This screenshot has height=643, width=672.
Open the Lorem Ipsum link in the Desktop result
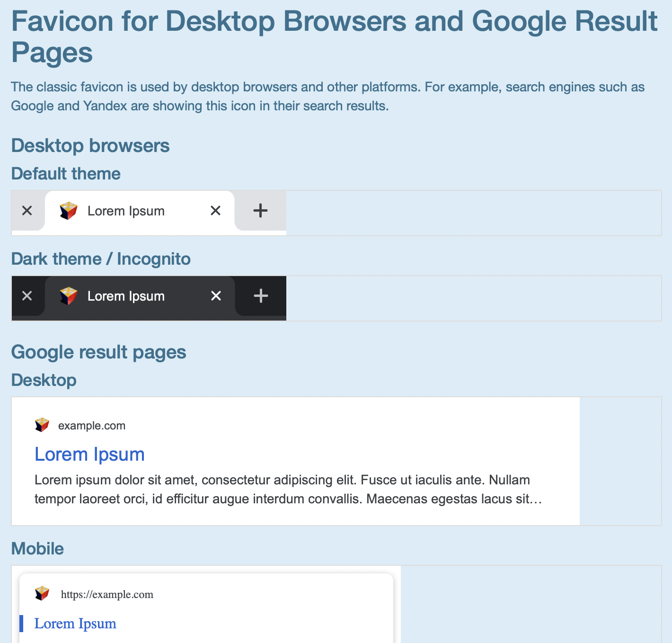(89, 454)
